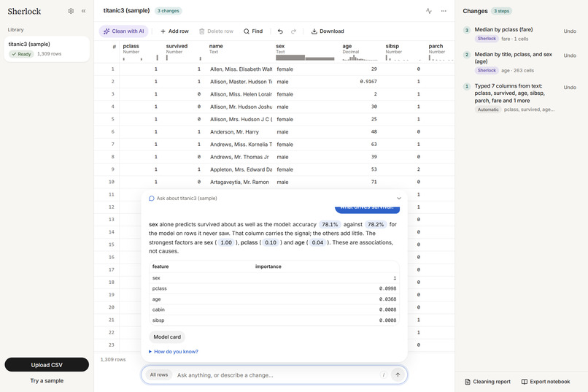The width and height of the screenshot is (588, 392).
Task: Focus the Ask anything input field
Action: click(276, 374)
